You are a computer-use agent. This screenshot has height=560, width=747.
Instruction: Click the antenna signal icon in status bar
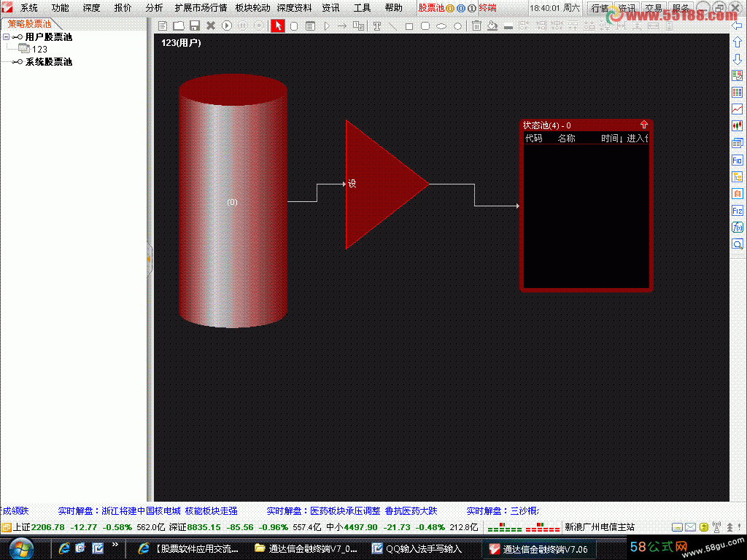pos(716,527)
